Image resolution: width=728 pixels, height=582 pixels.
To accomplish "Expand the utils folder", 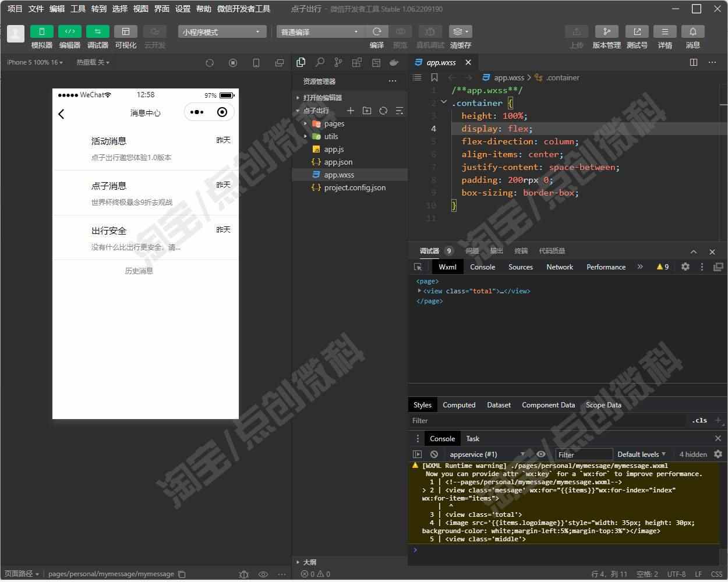I will (x=349, y=136).
